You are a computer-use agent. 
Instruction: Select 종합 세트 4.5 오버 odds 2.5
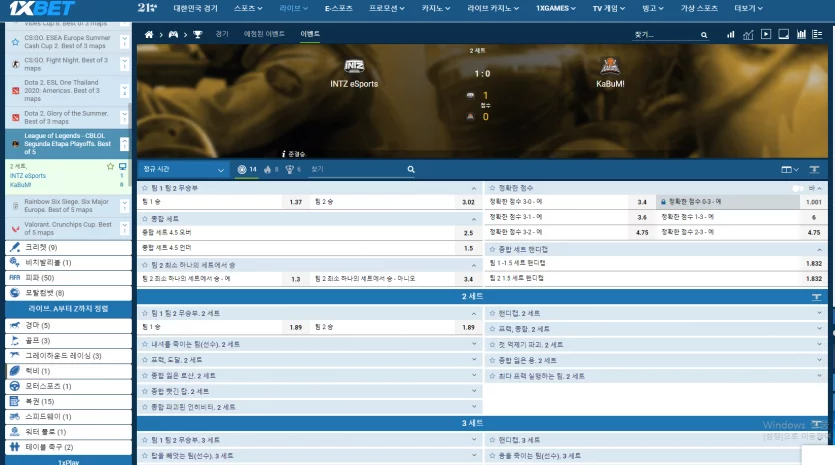[468, 233]
